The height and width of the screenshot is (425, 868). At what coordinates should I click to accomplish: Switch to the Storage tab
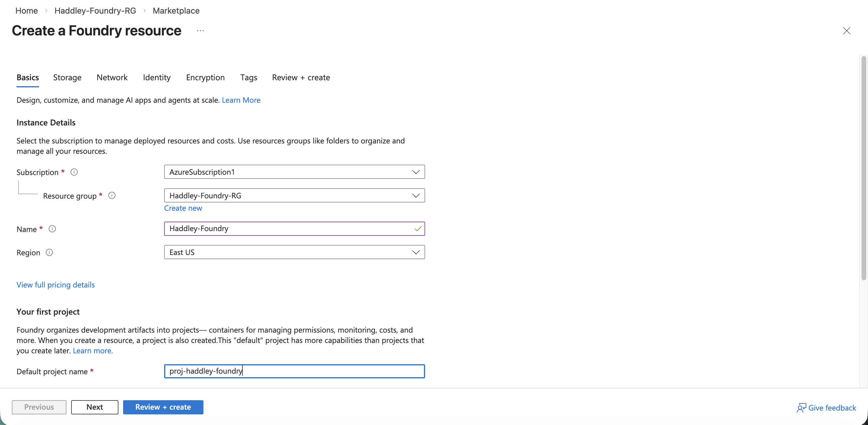pyautogui.click(x=67, y=77)
